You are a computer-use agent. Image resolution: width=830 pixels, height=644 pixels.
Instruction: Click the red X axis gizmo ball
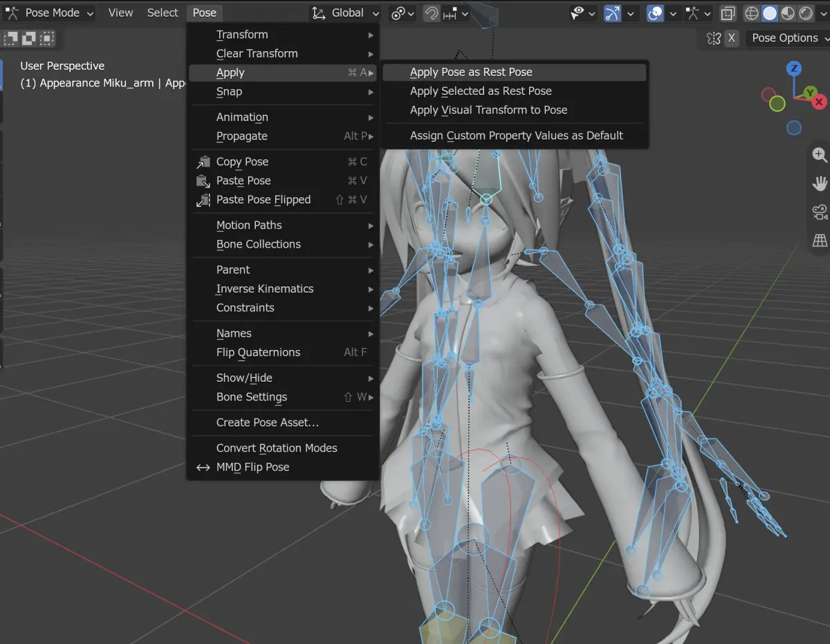click(819, 102)
